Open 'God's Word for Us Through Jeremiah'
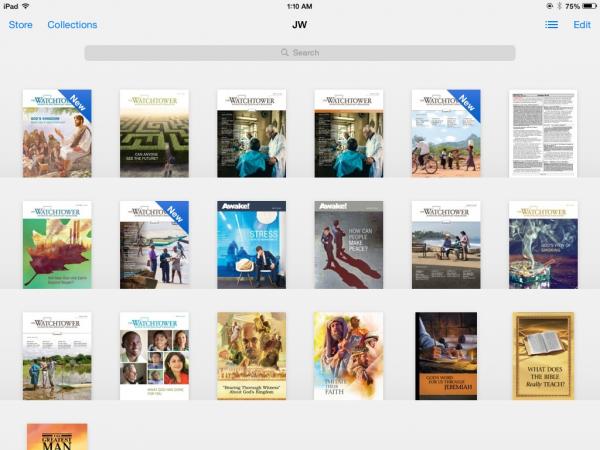 (446, 356)
